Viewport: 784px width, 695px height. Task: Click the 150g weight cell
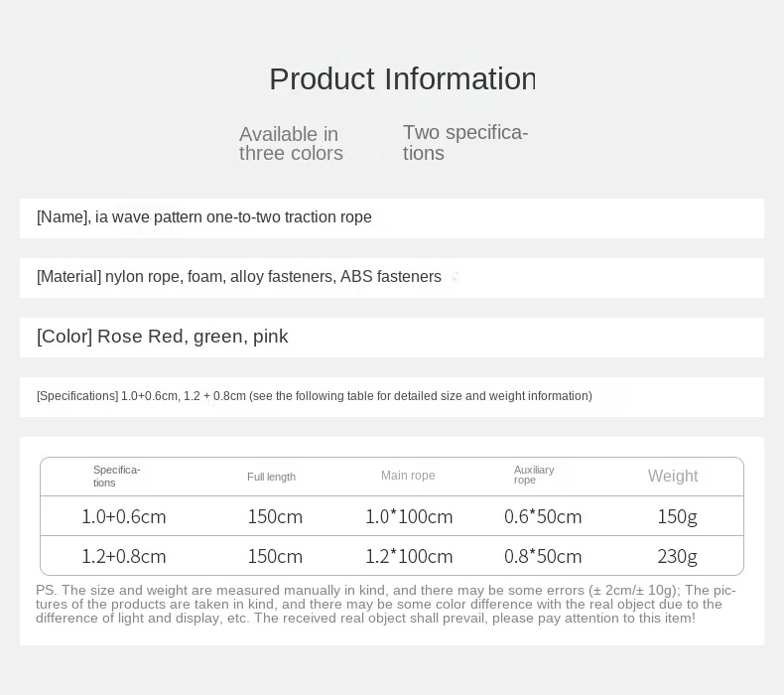[x=677, y=516]
